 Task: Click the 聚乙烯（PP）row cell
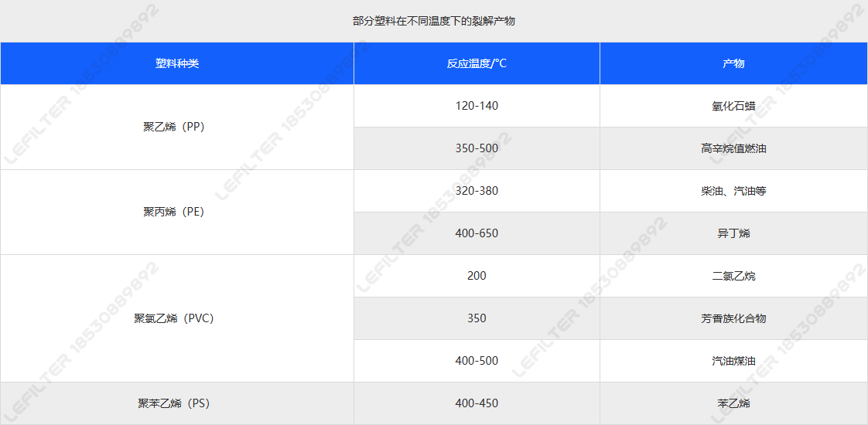coord(177,127)
